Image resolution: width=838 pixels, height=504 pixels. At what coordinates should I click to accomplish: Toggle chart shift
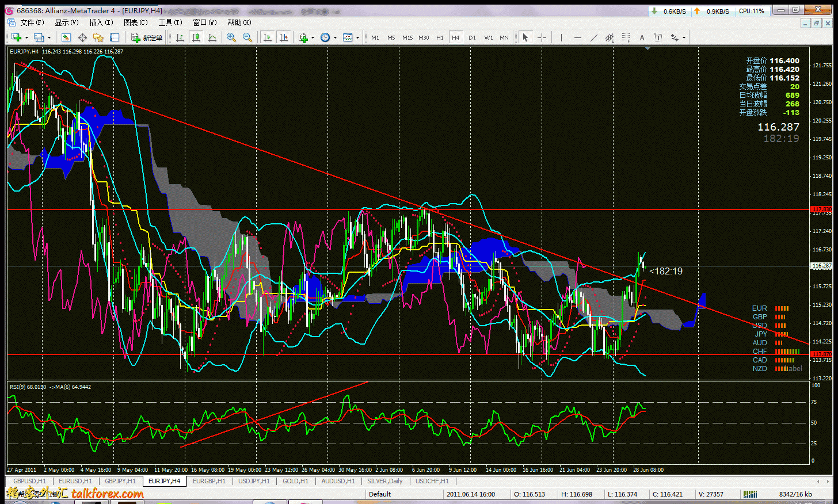click(x=284, y=37)
